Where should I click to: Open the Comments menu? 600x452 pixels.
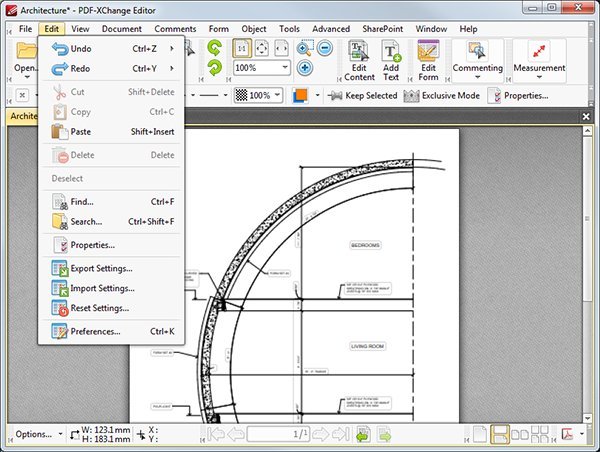click(x=175, y=29)
